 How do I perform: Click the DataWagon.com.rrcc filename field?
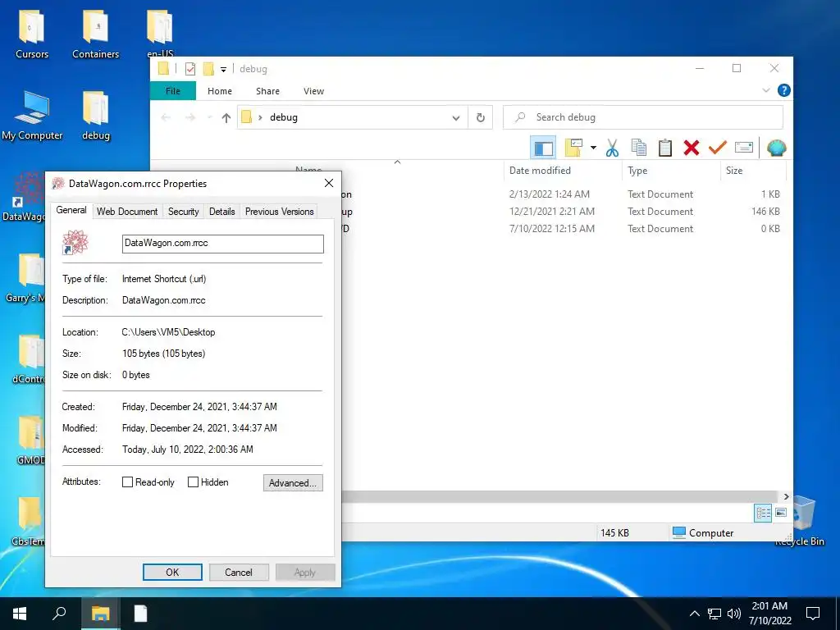click(223, 243)
